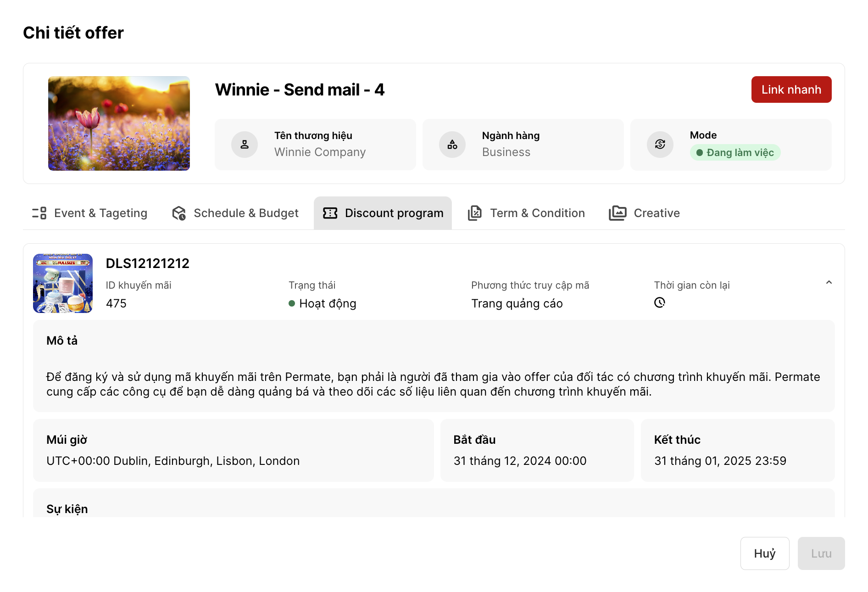Click the Creative gallery icon

[618, 213]
